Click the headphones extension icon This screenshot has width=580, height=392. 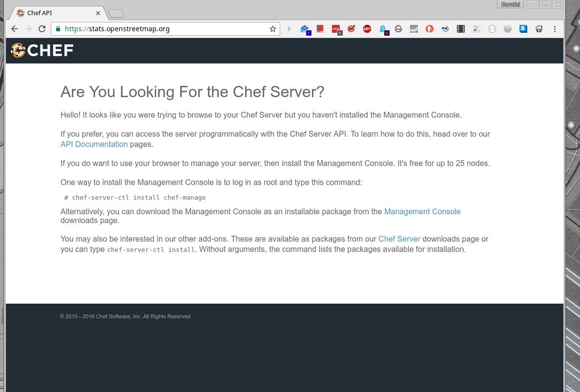539,29
